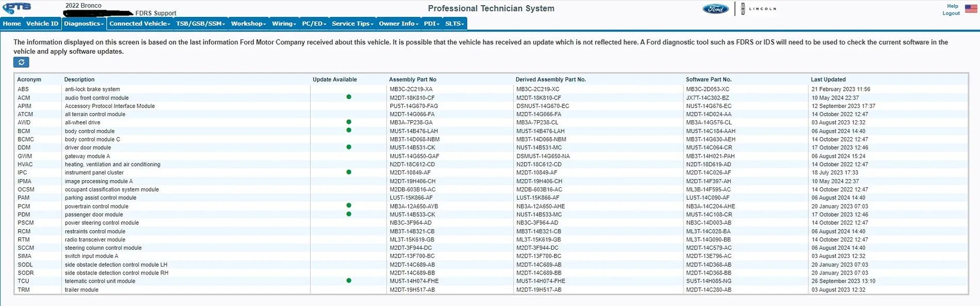Click software part SU5T-14H085-NG

(x=709, y=281)
